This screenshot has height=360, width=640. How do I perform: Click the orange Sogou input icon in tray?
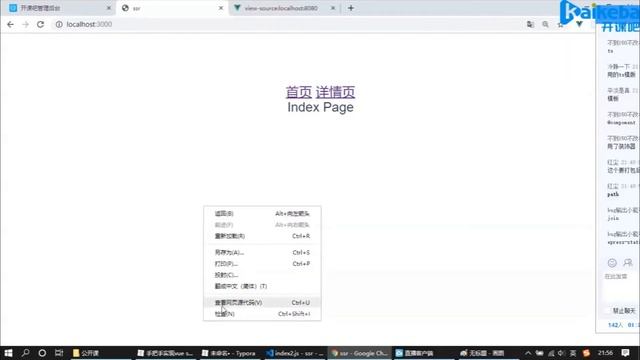pyautogui.click(x=587, y=353)
